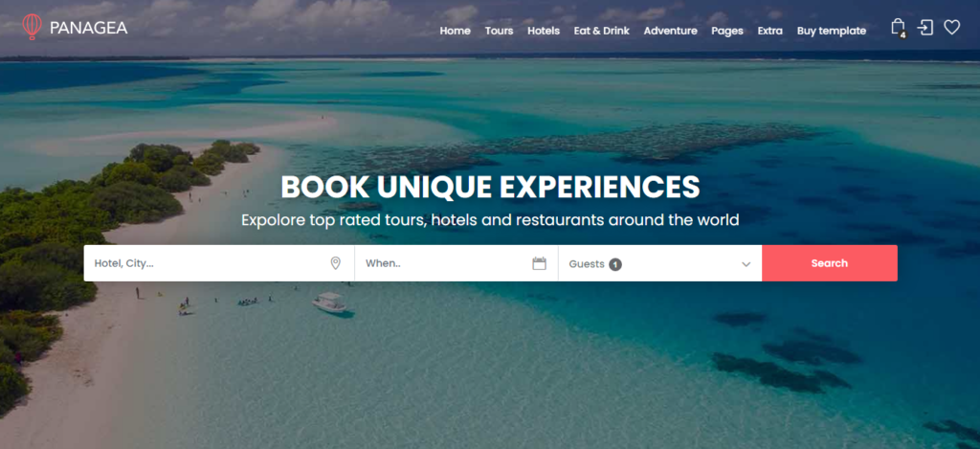
Task: Open the Pages menu
Action: [727, 31]
